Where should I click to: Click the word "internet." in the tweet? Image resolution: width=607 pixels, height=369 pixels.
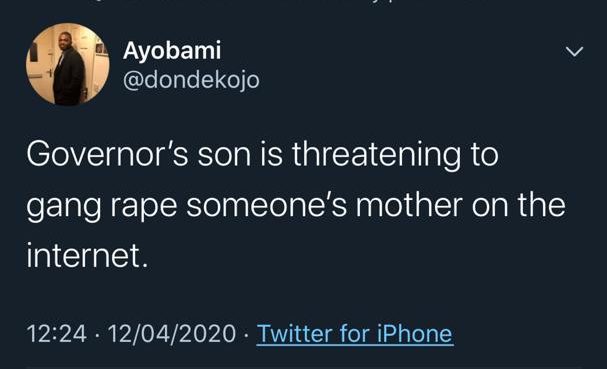(x=87, y=256)
